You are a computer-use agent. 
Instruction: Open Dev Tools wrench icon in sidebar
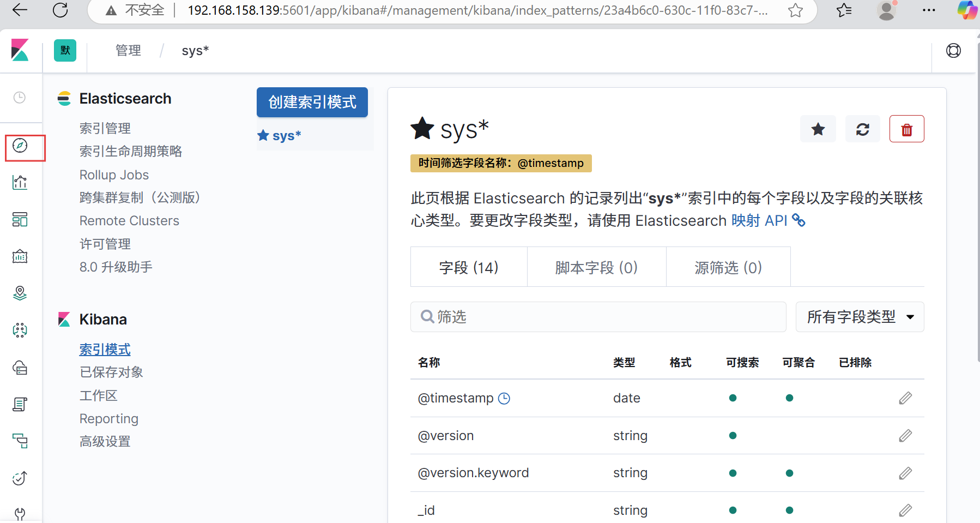pyautogui.click(x=20, y=514)
